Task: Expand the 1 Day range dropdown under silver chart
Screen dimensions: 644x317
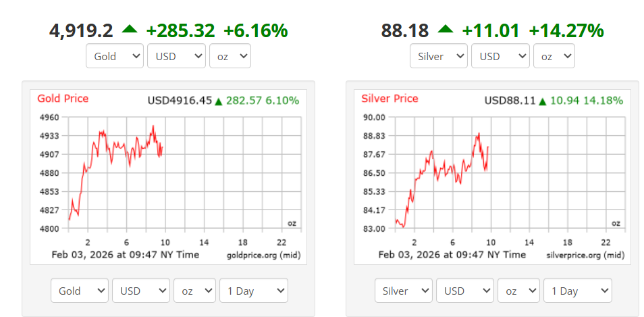Action: [577, 291]
